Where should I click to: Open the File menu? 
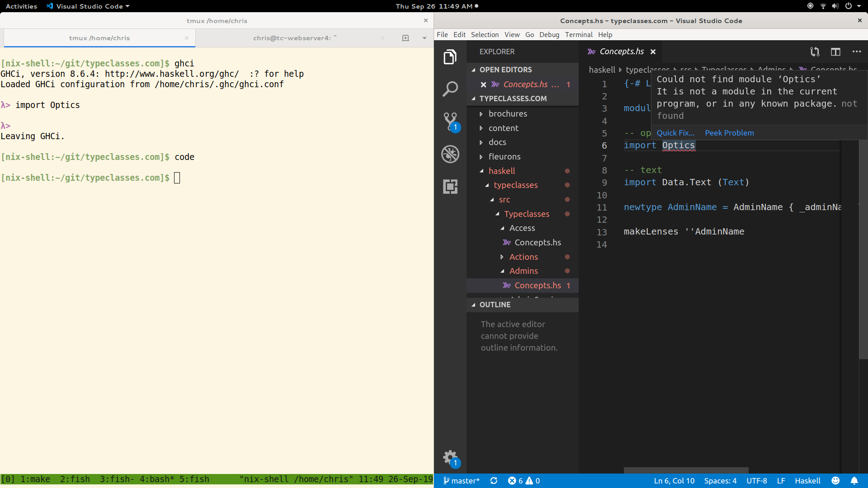[x=442, y=35]
